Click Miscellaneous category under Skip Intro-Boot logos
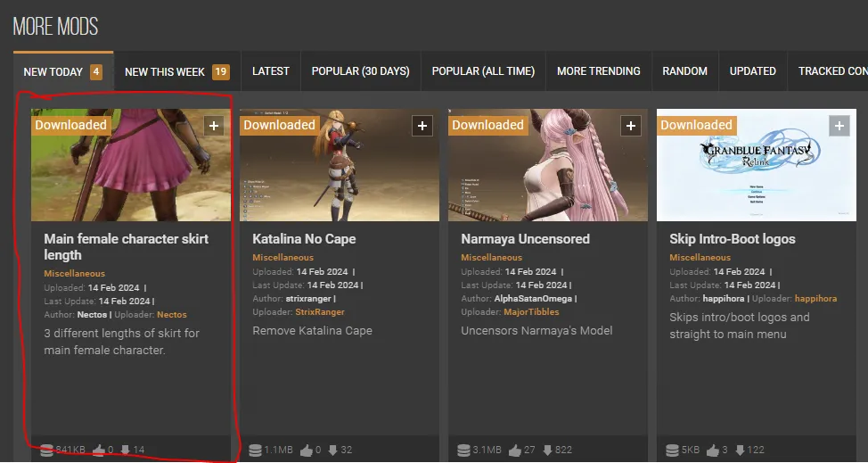This screenshot has height=463, width=868. point(700,258)
